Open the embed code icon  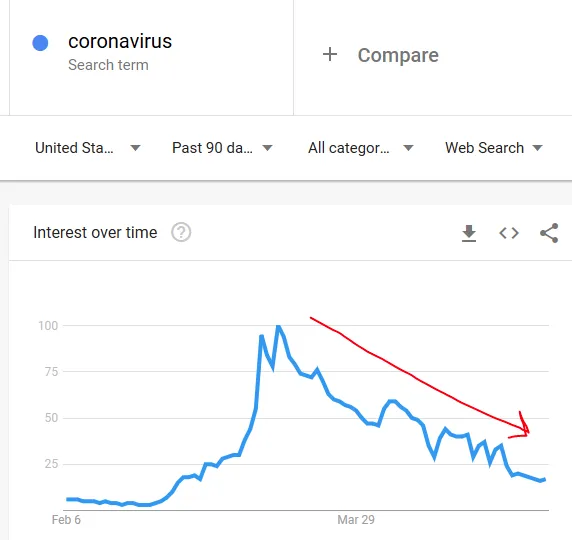[x=509, y=233]
